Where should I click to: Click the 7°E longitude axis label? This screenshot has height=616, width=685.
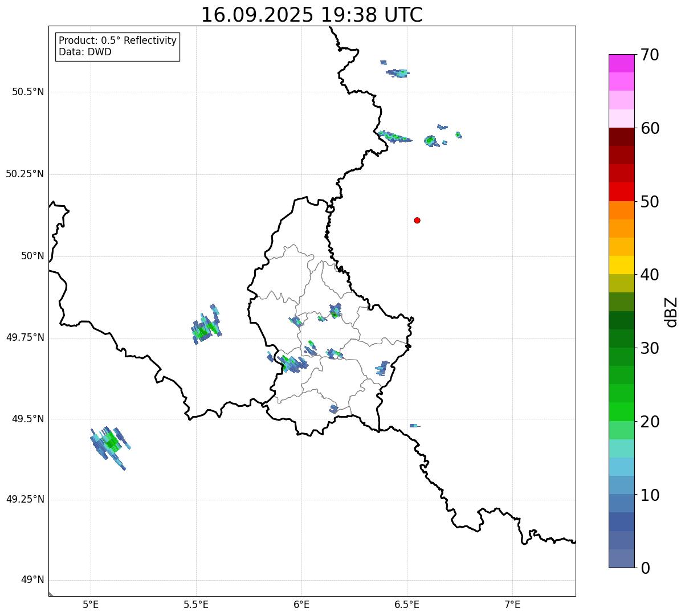point(512,604)
